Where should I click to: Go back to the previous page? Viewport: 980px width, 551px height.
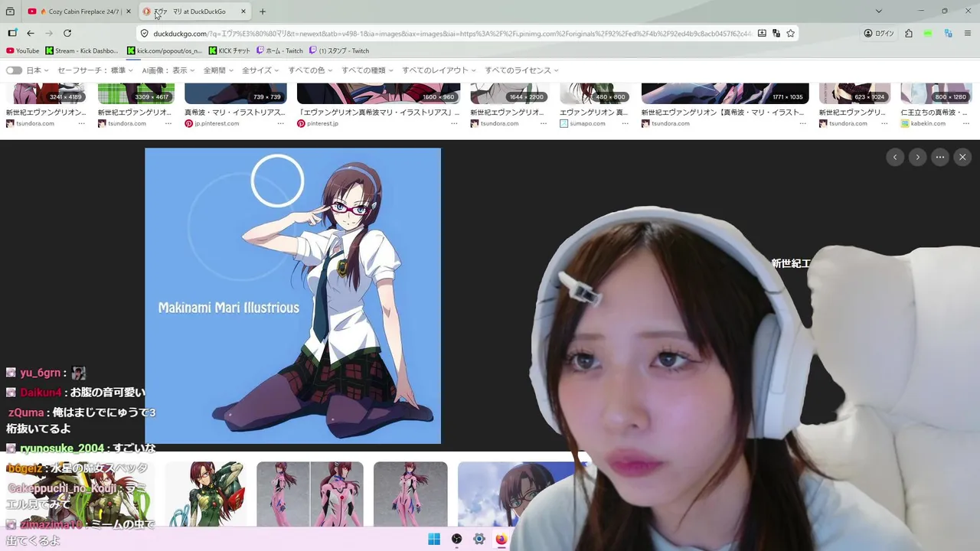[x=31, y=33]
